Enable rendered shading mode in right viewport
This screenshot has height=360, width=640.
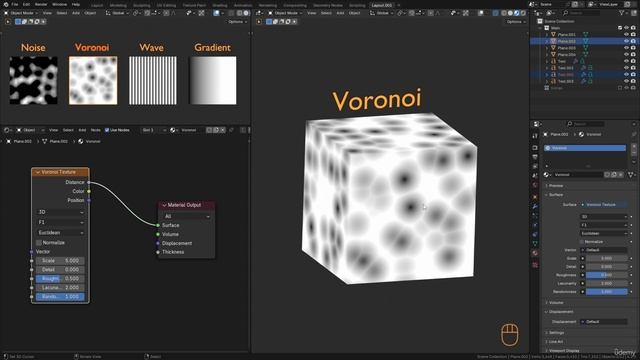click(523, 13)
